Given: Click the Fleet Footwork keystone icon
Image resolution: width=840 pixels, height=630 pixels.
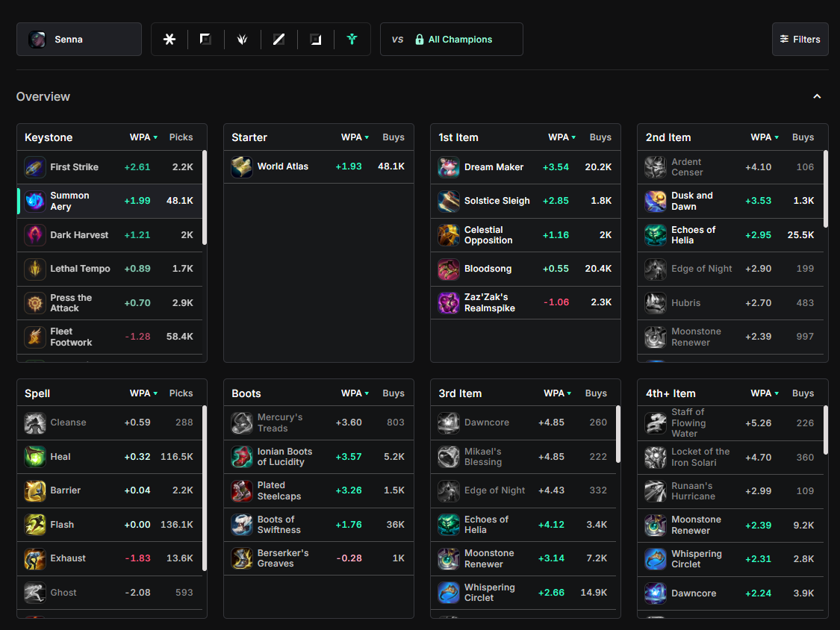Looking at the screenshot, I should (x=35, y=337).
